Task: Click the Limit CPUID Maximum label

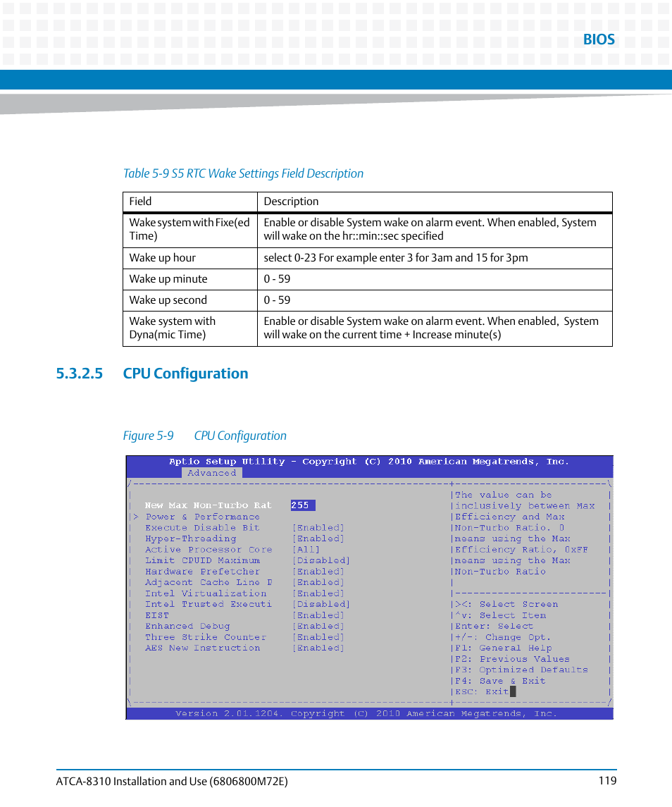Action: click(202, 560)
